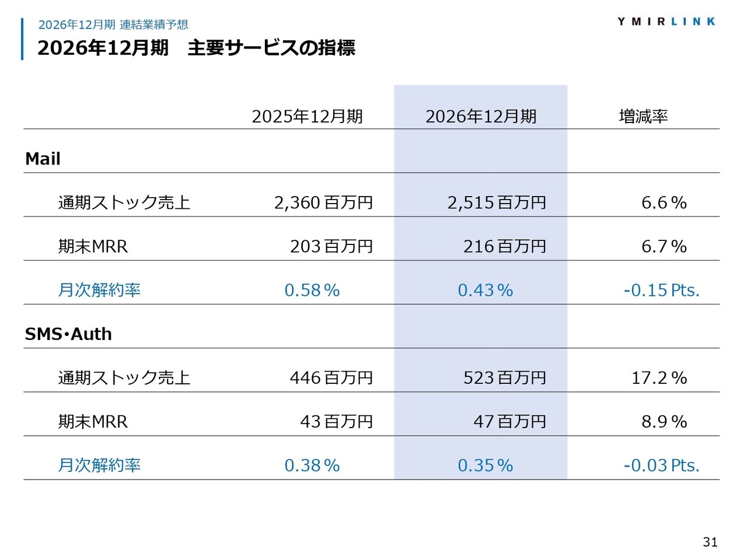The width and height of the screenshot is (747, 560).
Task: Click the Mail section heading
Action: coord(43,159)
